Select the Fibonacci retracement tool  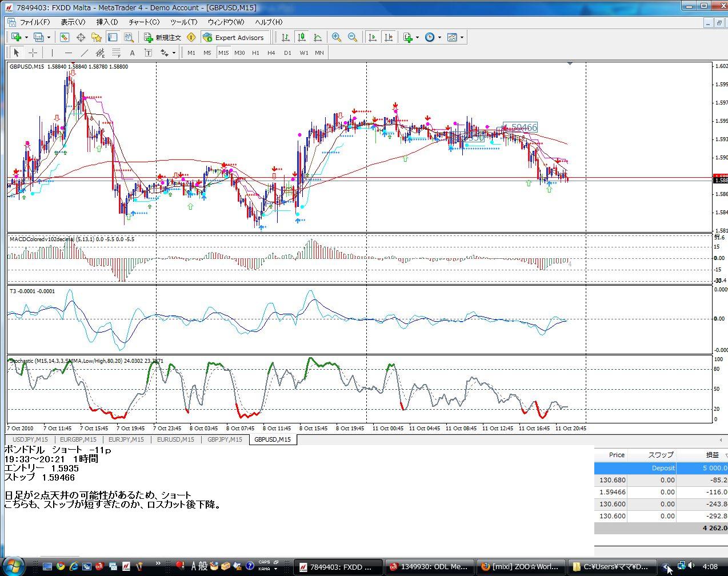point(116,53)
